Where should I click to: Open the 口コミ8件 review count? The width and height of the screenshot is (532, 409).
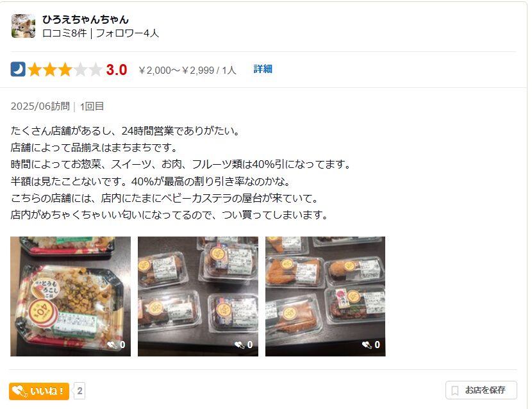pyautogui.click(x=65, y=33)
